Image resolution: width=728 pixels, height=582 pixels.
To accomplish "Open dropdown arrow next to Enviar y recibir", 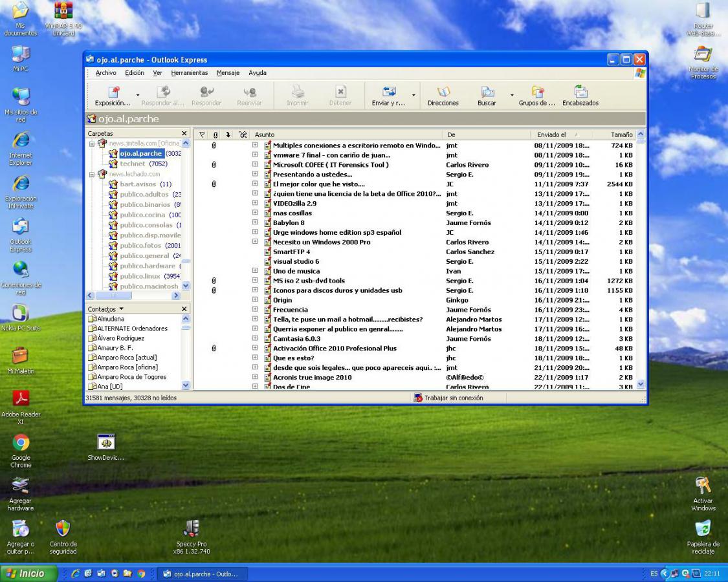I will click(414, 95).
